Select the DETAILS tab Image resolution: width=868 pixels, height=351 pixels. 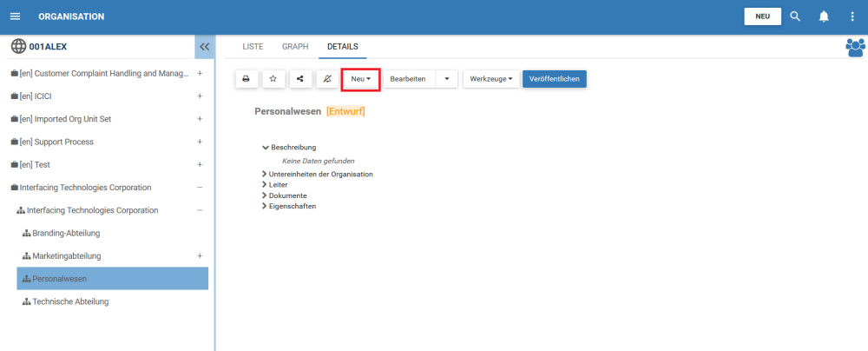pos(343,47)
